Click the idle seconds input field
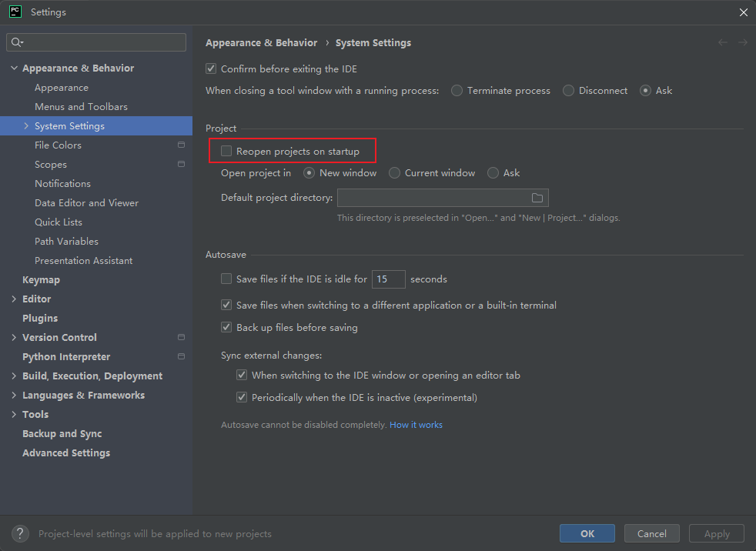Image resolution: width=756 pixels, height=551 pixels. click(388, 279)
